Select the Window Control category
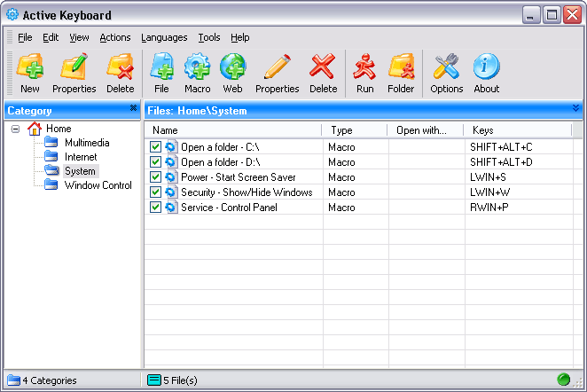The height and width of the screenshot is (392, 587). point(98,185)
